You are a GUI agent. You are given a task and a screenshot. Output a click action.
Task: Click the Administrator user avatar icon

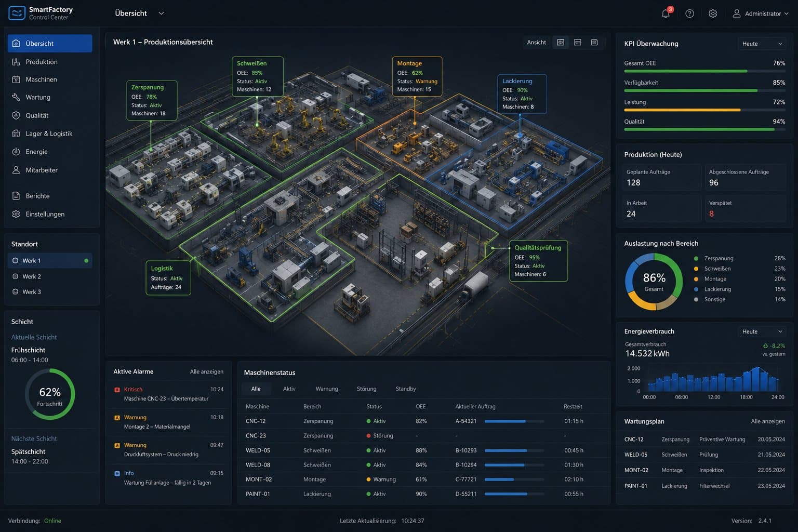click(736, 14)
